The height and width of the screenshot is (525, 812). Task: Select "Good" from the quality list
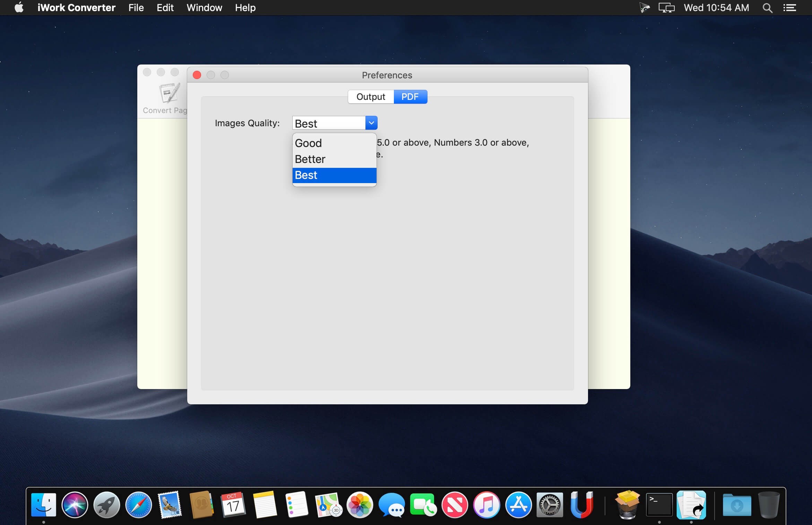(x=308, y=143)
